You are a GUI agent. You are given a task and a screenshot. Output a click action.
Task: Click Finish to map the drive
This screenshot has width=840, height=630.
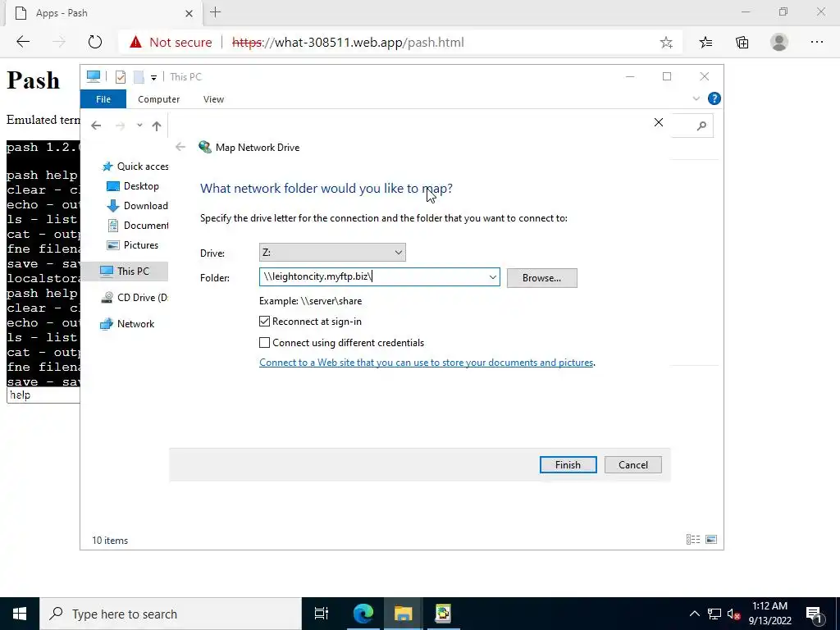coord(568,464)
